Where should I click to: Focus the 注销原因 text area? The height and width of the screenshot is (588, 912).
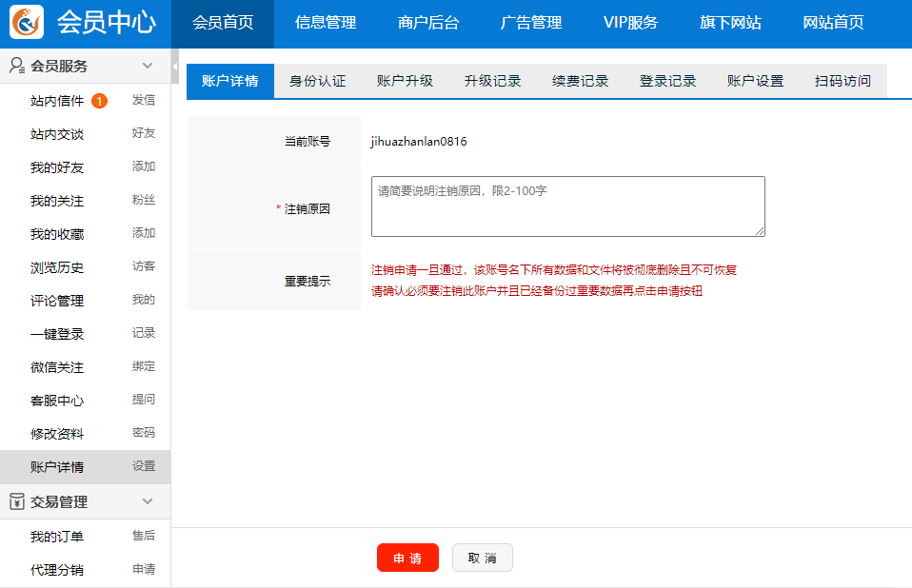(567, 206)
